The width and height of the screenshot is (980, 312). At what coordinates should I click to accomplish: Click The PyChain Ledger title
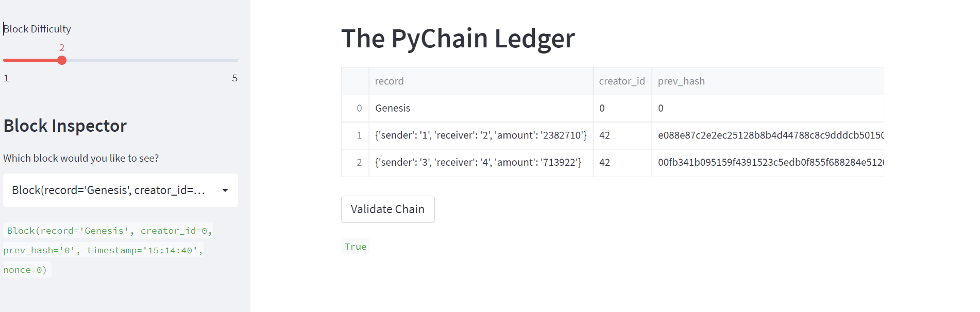pyautogui.click(x=458, y=38)
